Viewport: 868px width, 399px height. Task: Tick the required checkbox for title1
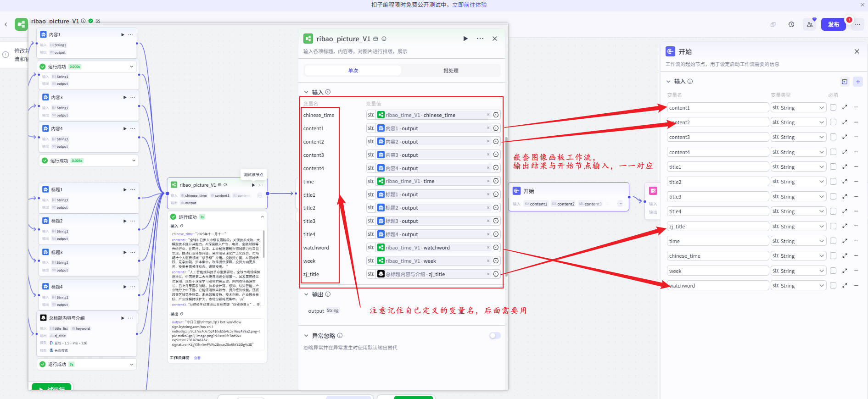(x=833, y=167)
